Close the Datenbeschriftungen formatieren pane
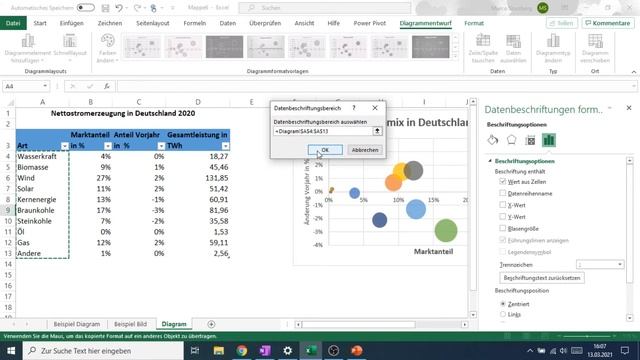Image resolution: width=640 pixels, height=360 pixels. coord(629,108)
